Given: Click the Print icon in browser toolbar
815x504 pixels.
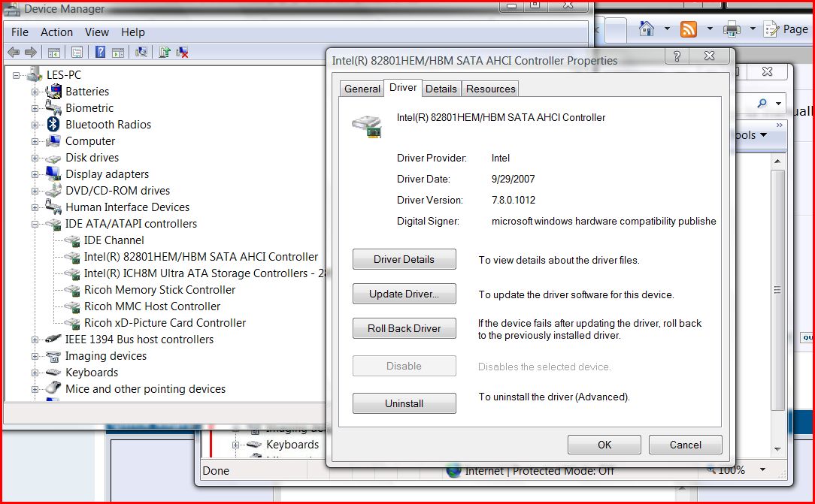Looking at the screenshot, I should click(732, 29).
